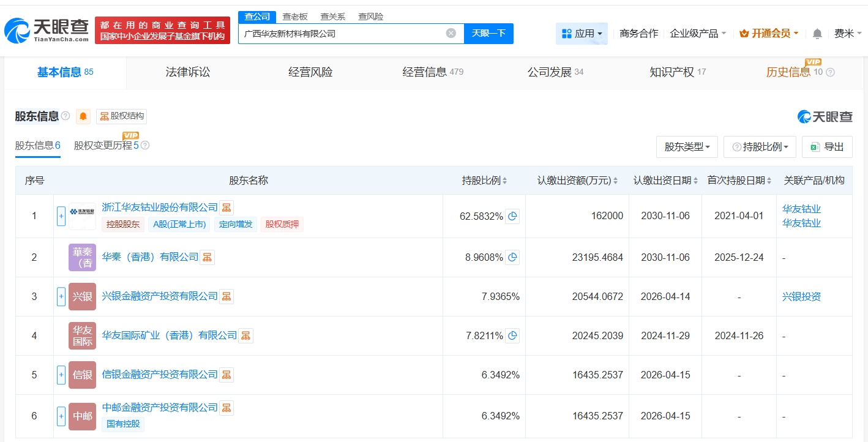This screenshot has height=442, width=868.
Task: Export shareholder list with 导出 button
Action: [827, 147]
